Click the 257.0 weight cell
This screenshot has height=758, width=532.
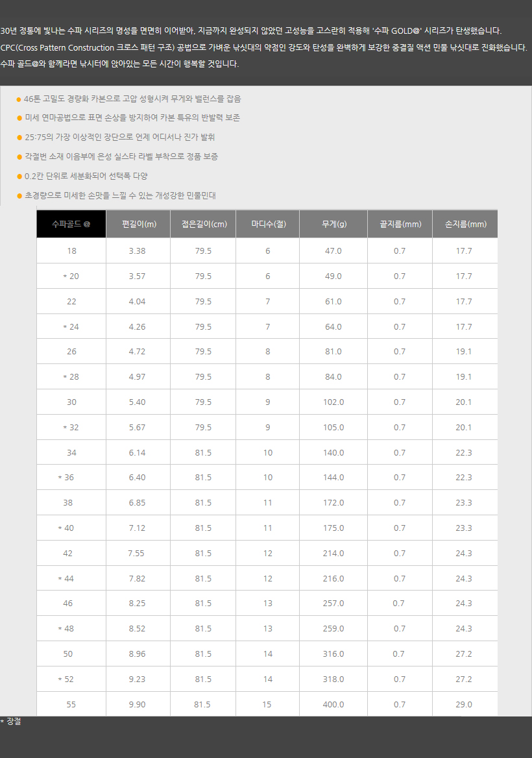point(333,604)
